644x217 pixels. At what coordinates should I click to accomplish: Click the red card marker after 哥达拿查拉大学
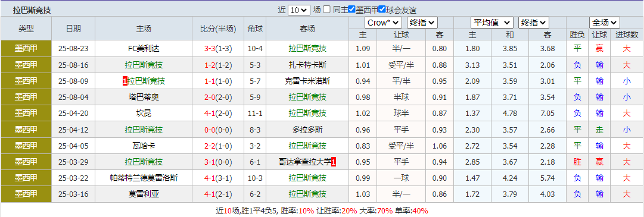point(334,162)
